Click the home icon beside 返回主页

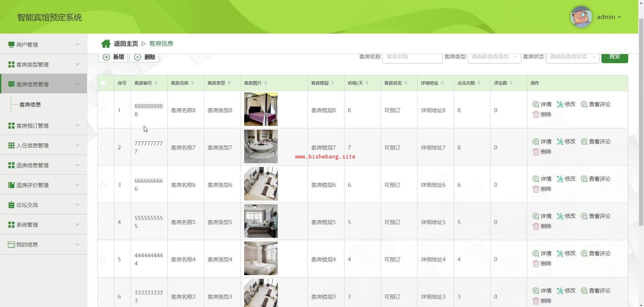[x=106, y=44]
